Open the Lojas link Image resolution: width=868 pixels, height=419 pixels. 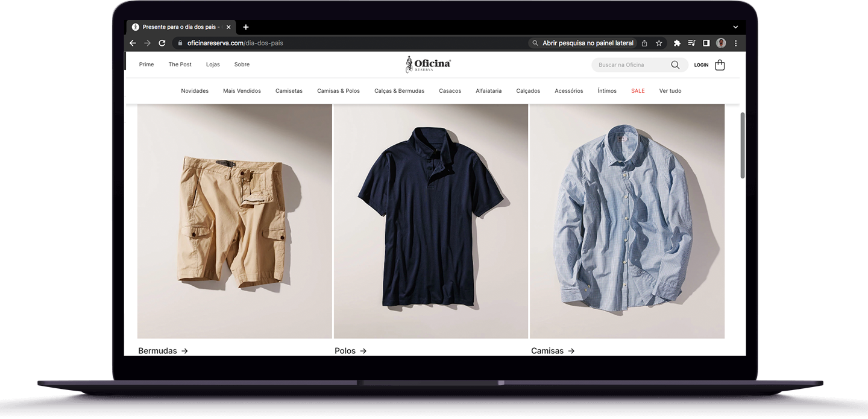(213, 65)
